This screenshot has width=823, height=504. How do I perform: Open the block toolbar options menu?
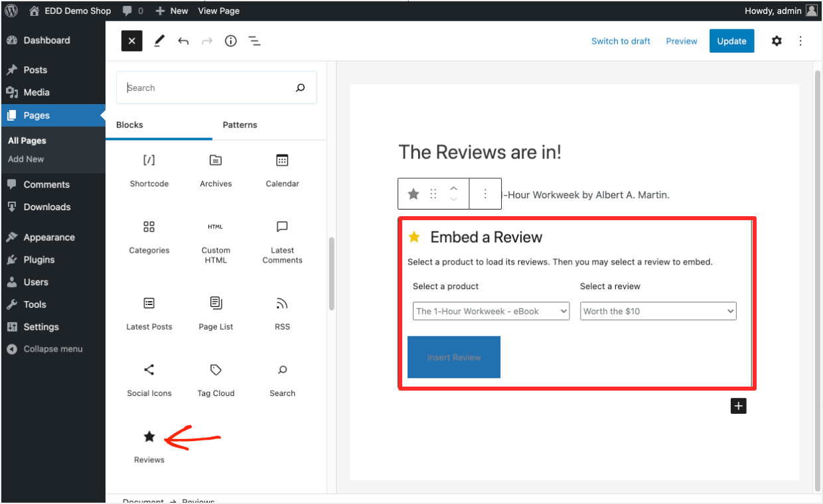pyautogui.click(x=485, y=194)
